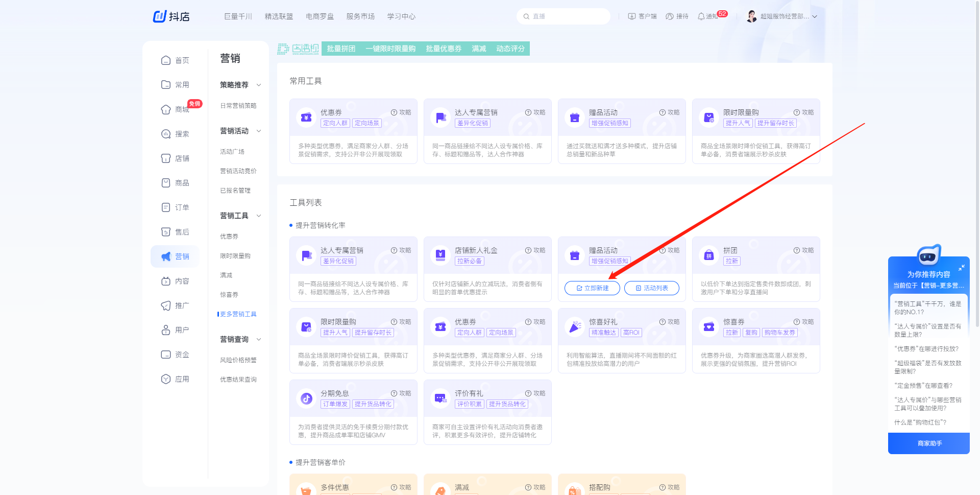Open 搜索 sidebar section
The width and height of the screenshot is (980, 495).
175,134
